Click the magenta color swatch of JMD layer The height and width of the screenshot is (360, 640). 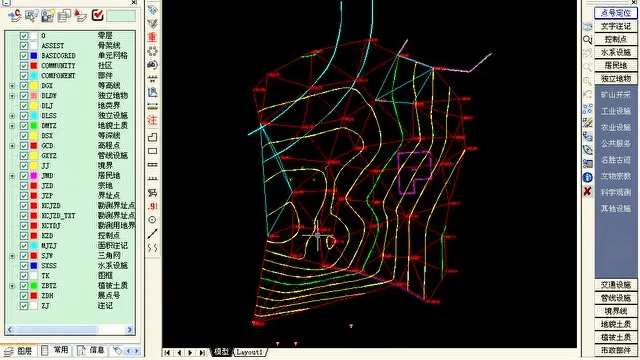[34, 176]
